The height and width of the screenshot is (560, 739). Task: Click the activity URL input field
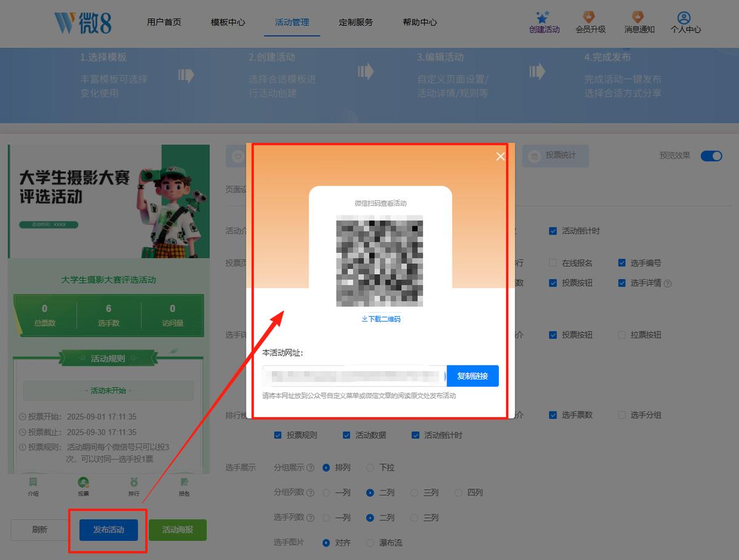(x=354, y=376)
